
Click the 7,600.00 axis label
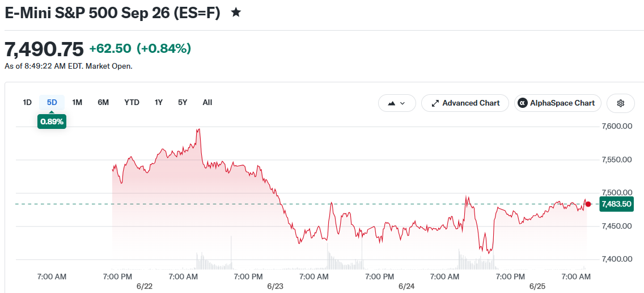[616, 126]
